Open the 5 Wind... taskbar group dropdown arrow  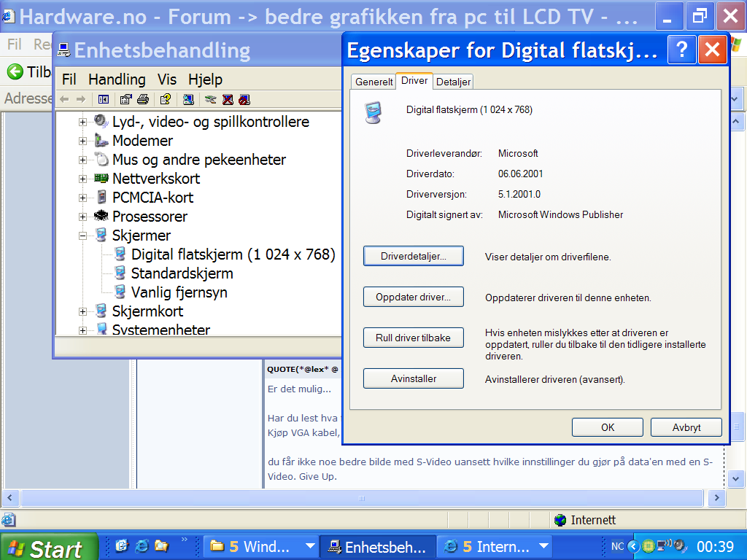coord(310,546)
